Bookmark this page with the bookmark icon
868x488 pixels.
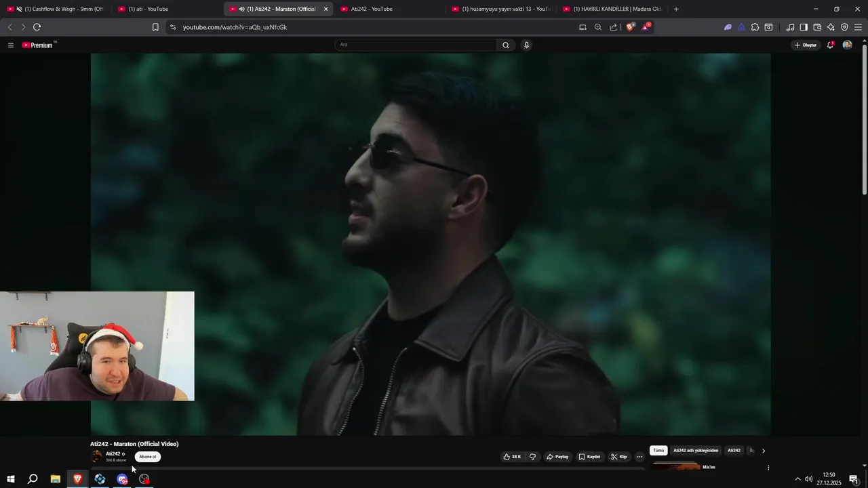pos(155,27)
